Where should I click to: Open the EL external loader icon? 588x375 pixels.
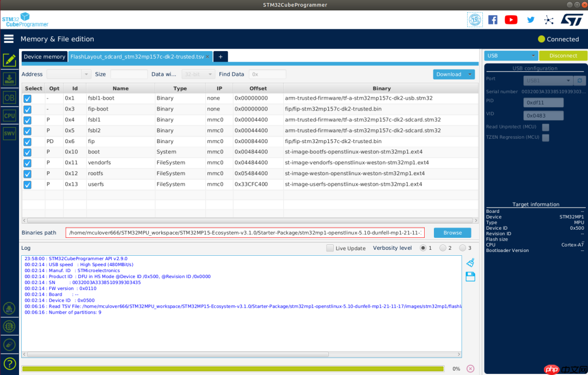[9, 326]
